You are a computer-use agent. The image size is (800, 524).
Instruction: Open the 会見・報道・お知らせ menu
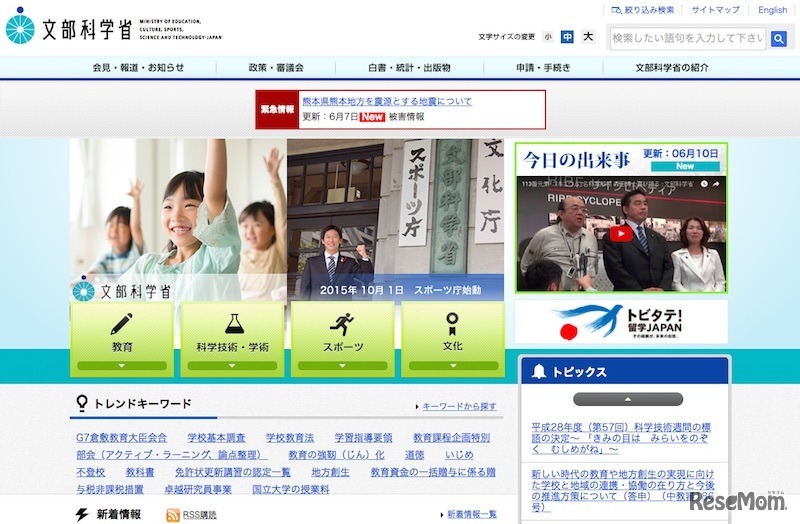(138, 67)
